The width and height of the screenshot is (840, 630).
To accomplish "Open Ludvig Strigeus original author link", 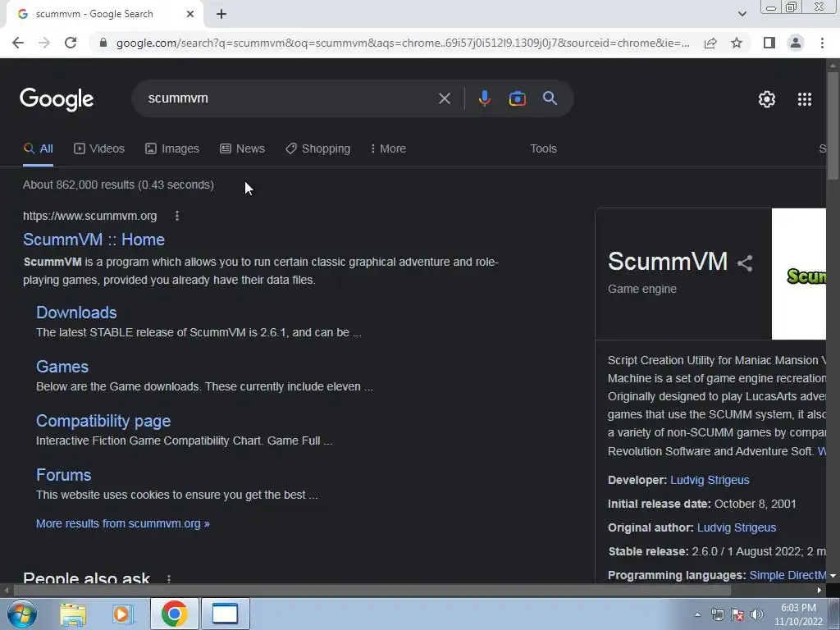I will (x=737, y=527).
